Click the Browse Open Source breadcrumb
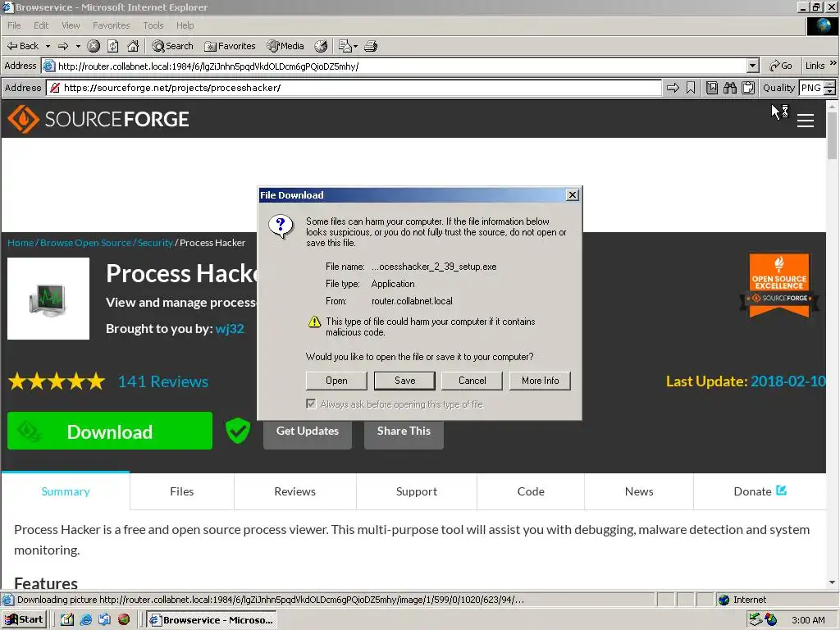Image resolution: width=840 pixels, height=630 pixels. click(x=85, y=243)
